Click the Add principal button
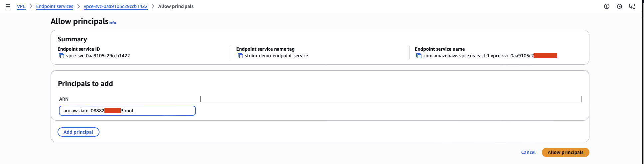This screenshot has width=644, height=164. tap(79, 132)
